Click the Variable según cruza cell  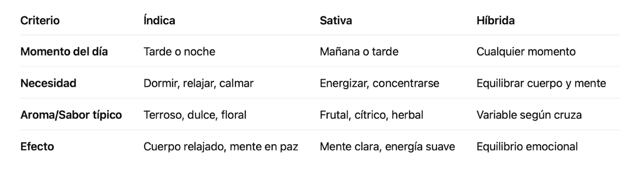529,115
